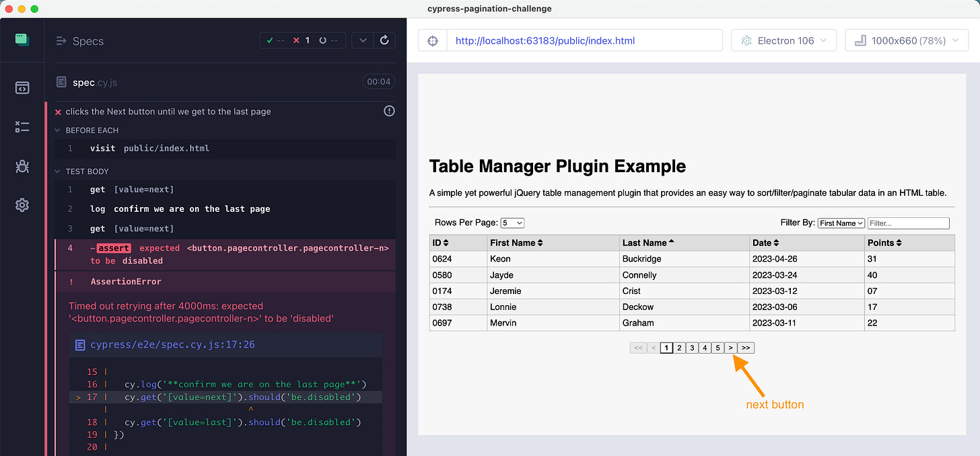Click the Cypress logo icon in sidebar
980x456 pixels.
[x=22, y=40]
